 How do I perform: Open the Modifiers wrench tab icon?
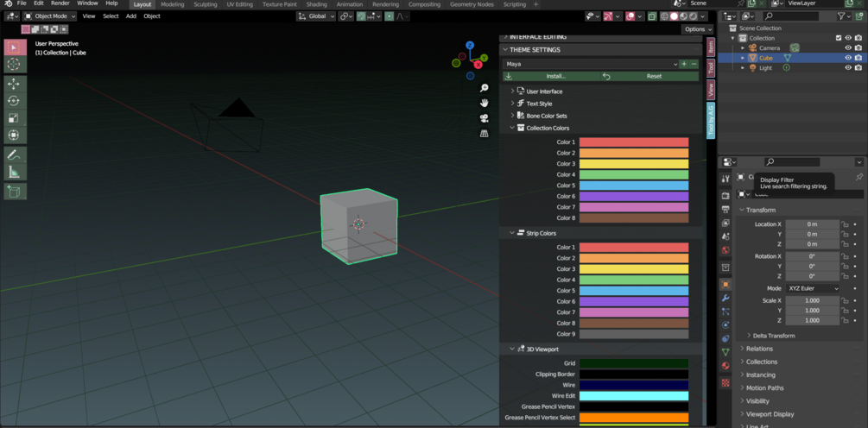pos(725,298)
